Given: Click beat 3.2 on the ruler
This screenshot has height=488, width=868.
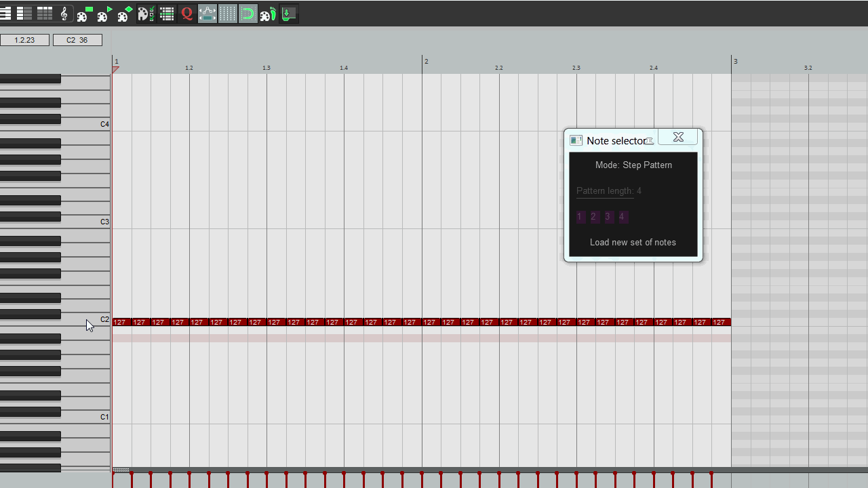Looking at the screenshot, I should (808, 68).
